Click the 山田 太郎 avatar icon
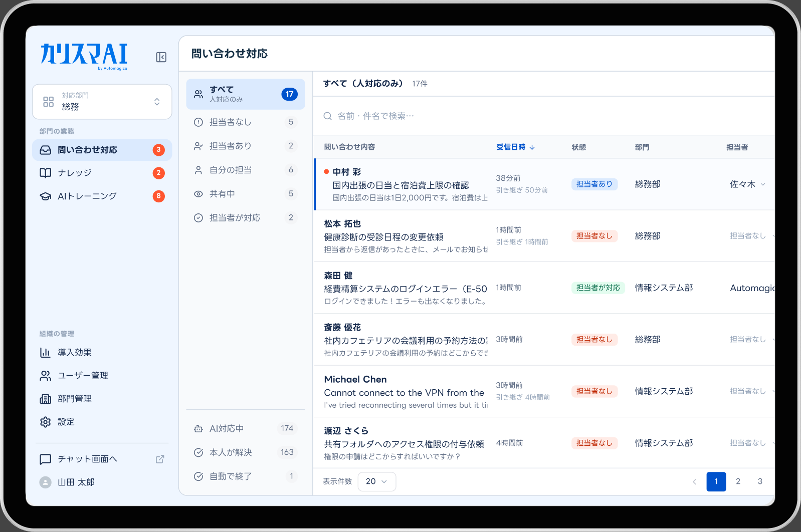This screenshot has height=532, width=801. (x=46, y=482)
